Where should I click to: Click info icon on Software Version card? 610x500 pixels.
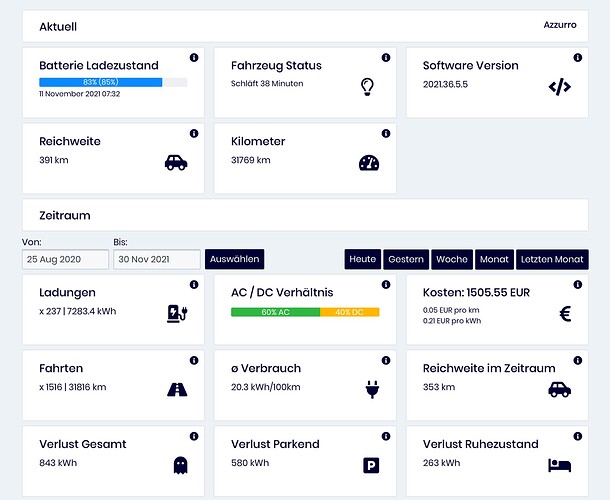point(578,58)
